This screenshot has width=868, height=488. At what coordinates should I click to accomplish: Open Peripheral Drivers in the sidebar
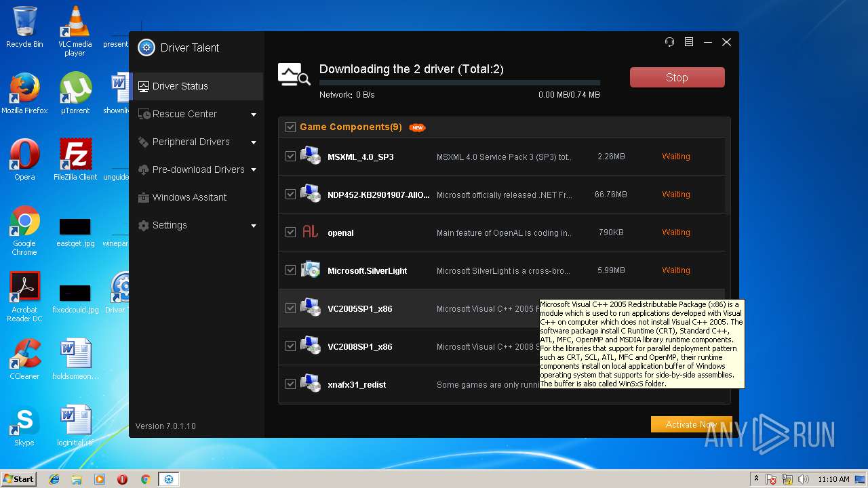[196, 142]
